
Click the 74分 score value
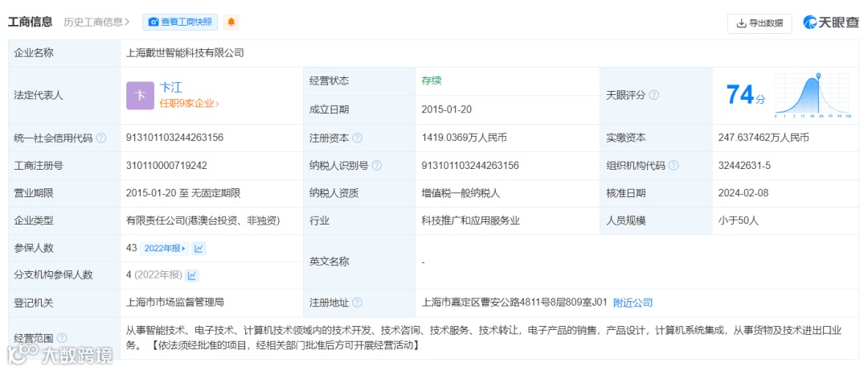point(746,95)
